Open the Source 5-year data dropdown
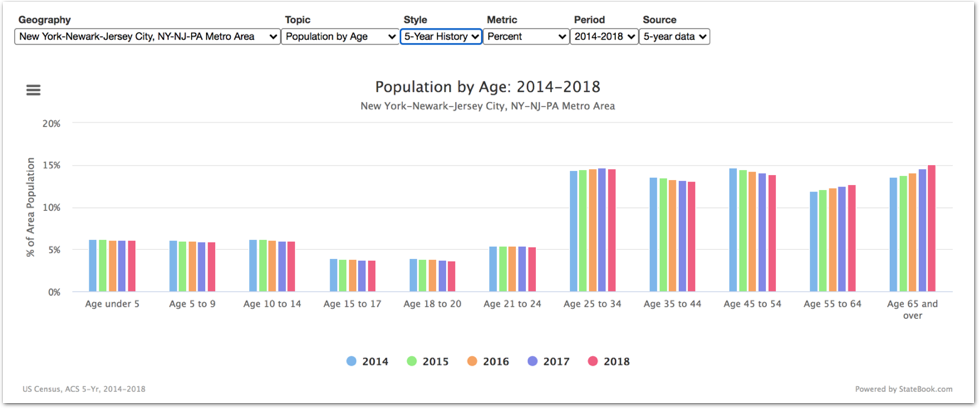The image size is (979, 409). click(675, 37)
